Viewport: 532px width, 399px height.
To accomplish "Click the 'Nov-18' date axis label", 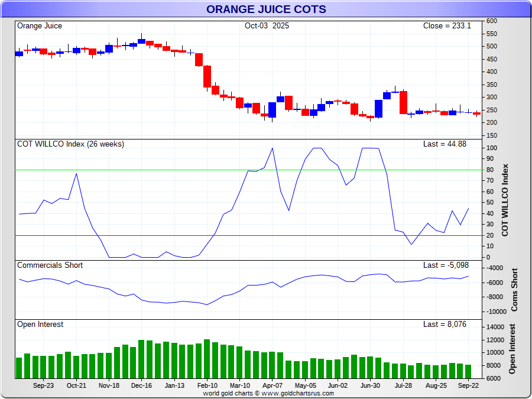I will coord(109,386).
